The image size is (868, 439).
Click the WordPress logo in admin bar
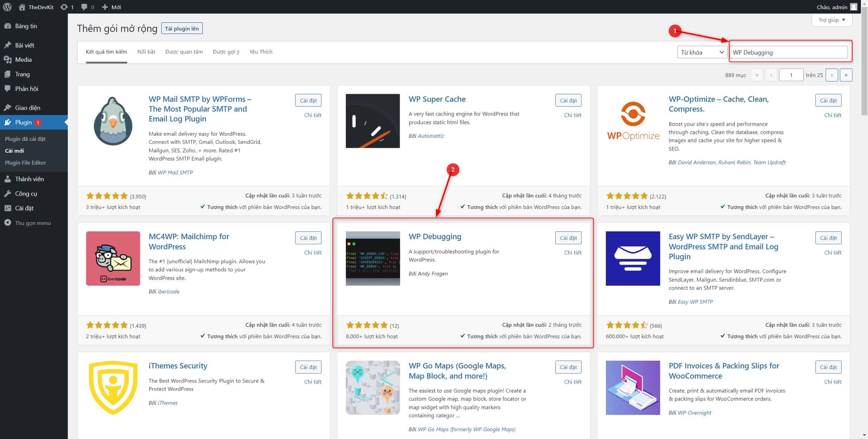(x=7, y=7)
